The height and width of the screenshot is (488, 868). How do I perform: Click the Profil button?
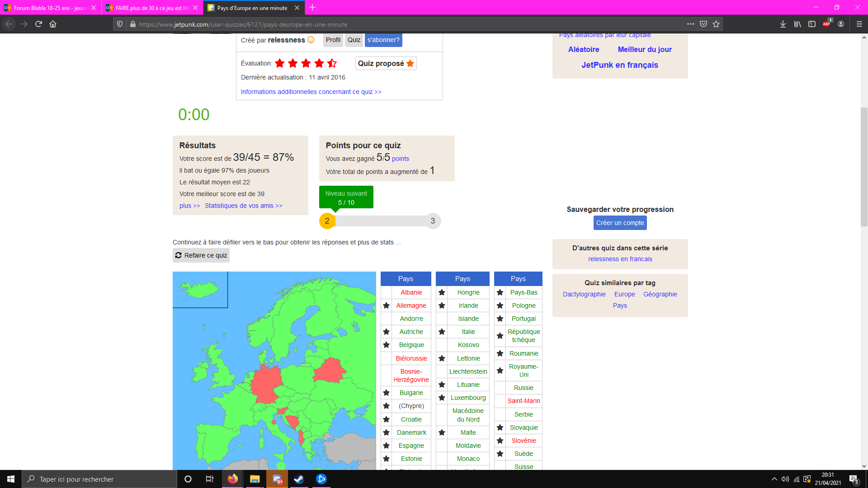pyautogui.click(x=333, y=40)
